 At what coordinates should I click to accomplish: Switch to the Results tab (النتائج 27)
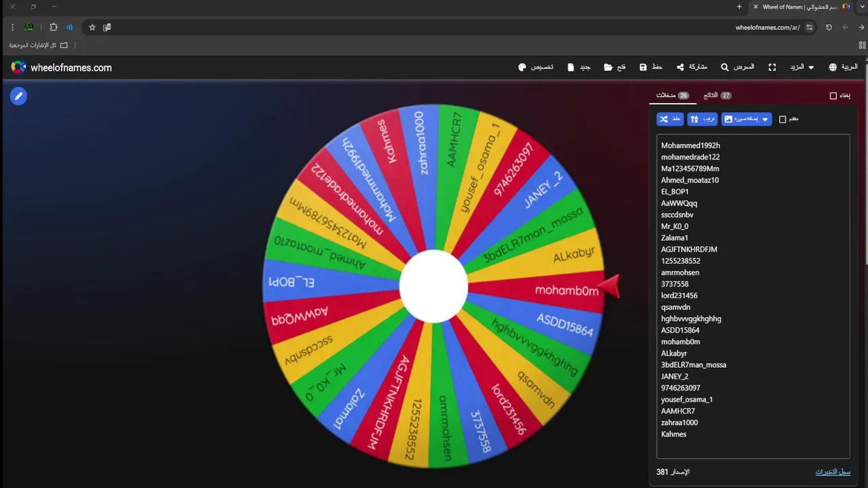click(717, 96)
